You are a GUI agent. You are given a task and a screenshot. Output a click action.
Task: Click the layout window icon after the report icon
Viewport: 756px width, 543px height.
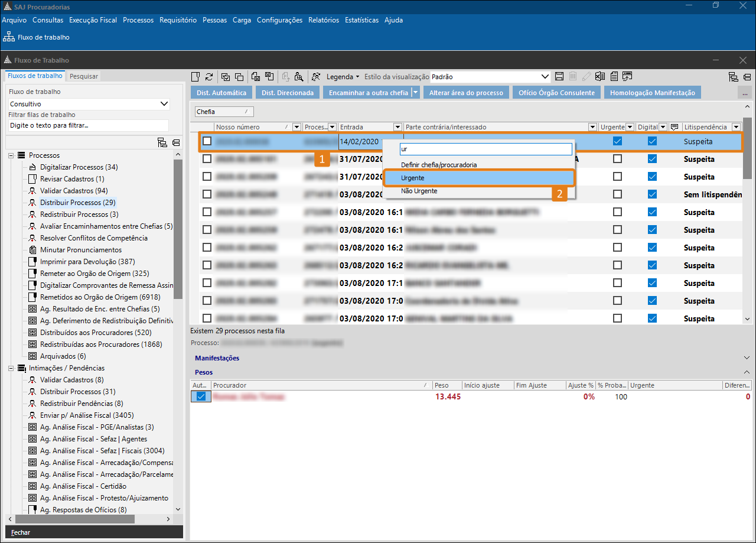pos(627,76)
